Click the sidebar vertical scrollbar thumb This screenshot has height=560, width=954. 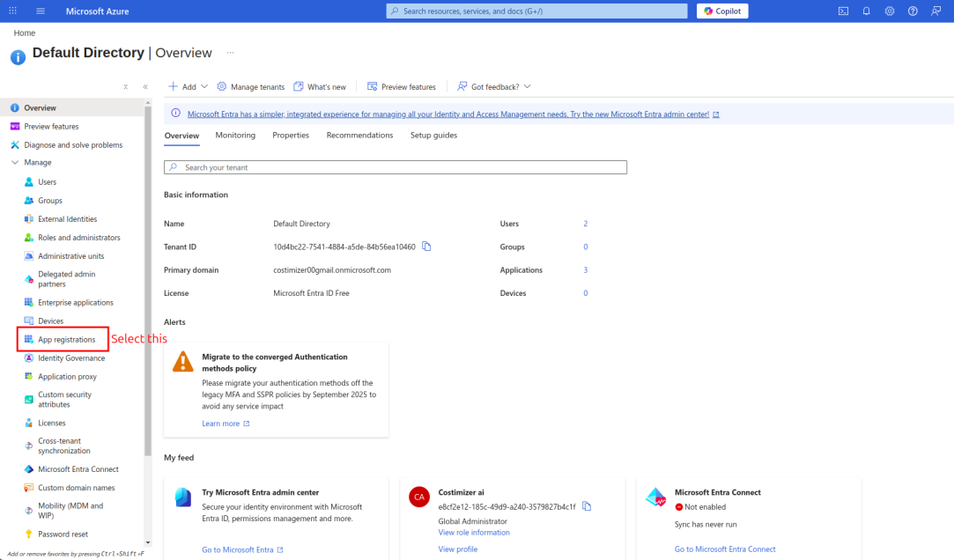point(148,281)
